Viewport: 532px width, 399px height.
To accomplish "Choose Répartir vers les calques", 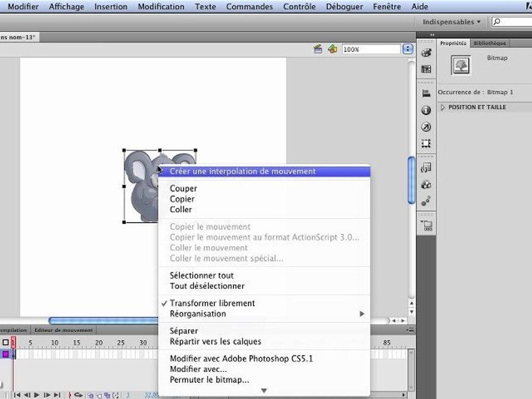I will click(x=264, y=341).
